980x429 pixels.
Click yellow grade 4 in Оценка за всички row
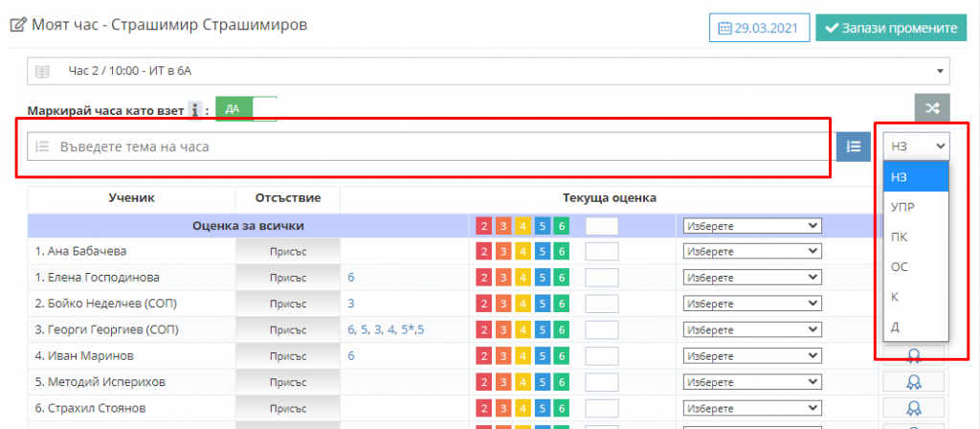[x=523, y=226]
